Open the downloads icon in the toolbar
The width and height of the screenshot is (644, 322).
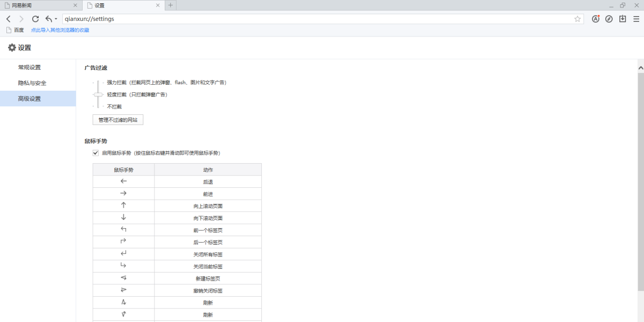click(623, 19)
